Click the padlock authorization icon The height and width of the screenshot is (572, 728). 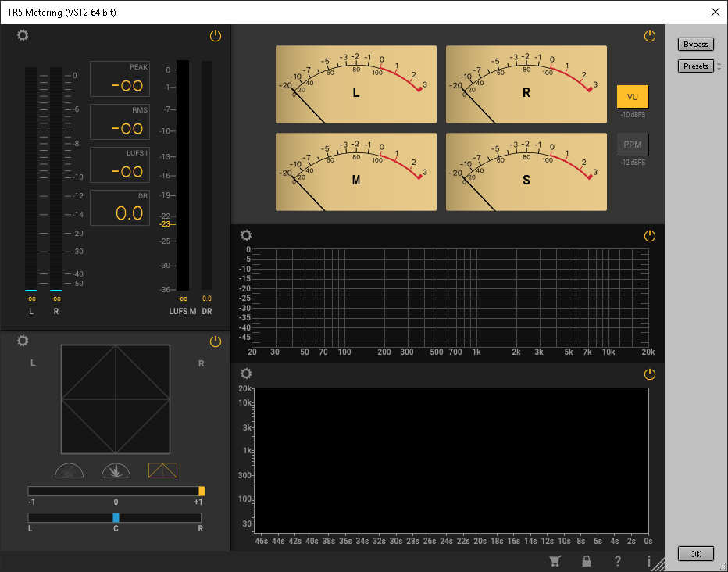point(587,560)
